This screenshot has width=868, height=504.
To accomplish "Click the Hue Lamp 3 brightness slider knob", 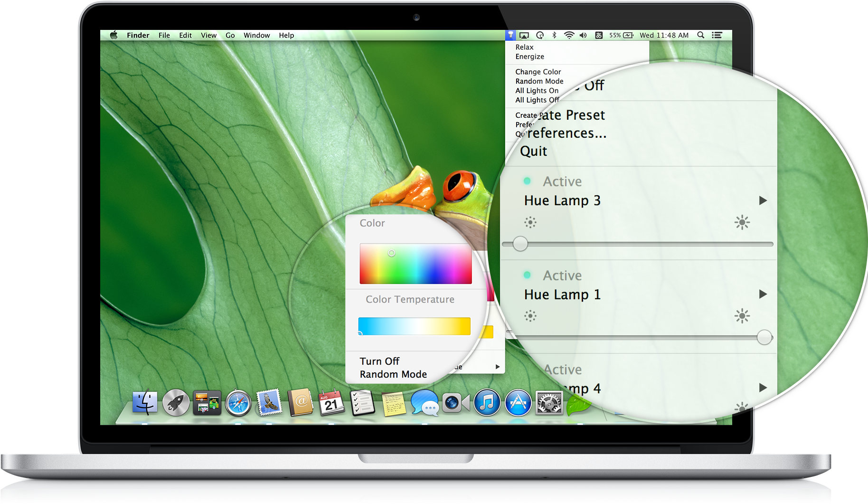I will click(x=520, y=244).
